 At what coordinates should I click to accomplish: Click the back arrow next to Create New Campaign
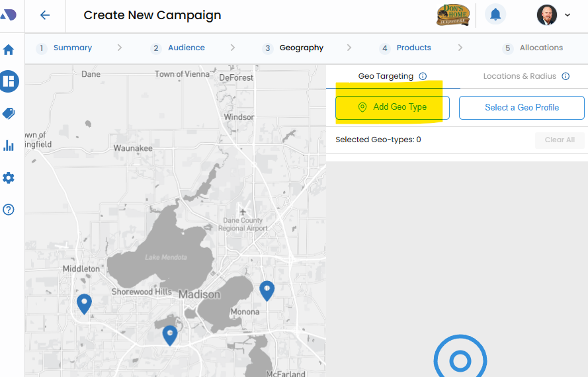(45, 15)
